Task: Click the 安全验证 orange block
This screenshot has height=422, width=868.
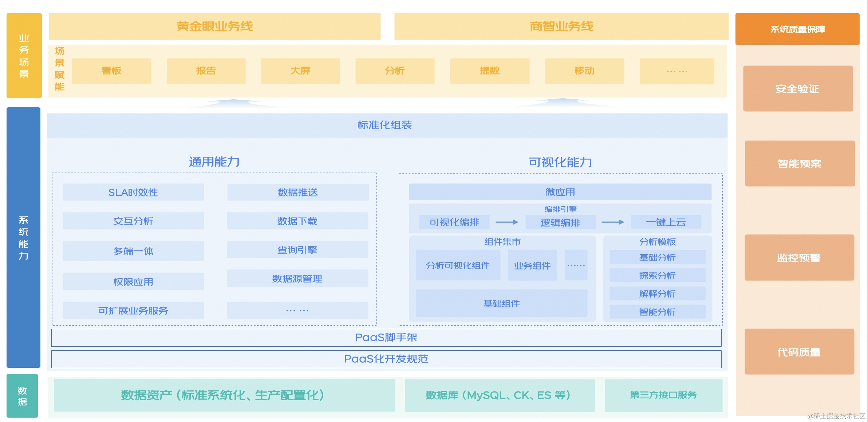Action: [797, 89]
